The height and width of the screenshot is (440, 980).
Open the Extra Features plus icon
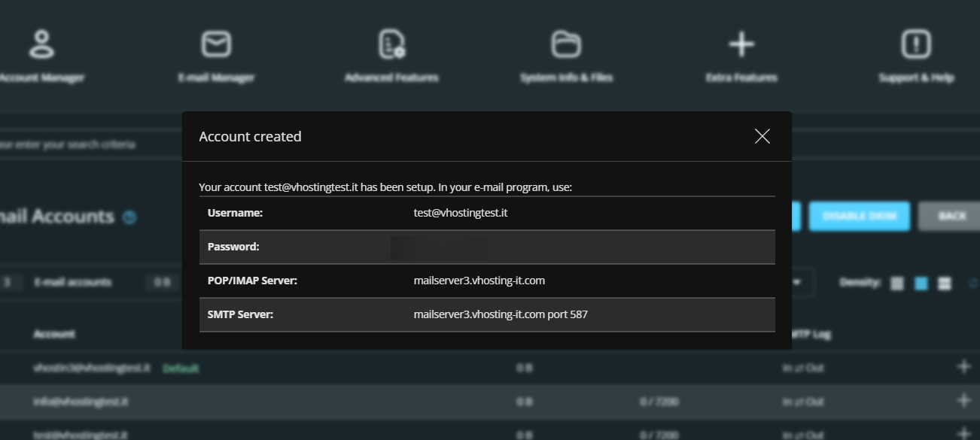[x=741, y=44]
